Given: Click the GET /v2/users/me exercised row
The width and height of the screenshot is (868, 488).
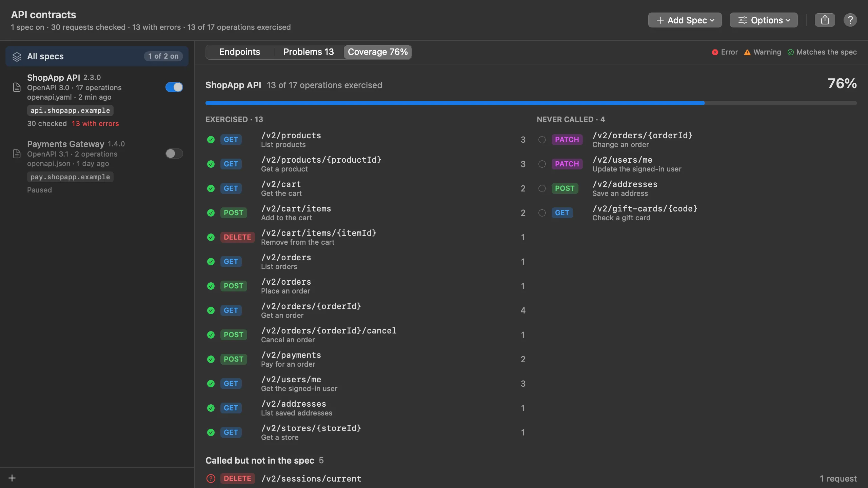Looking at the screenshot, I should tap(366, 384).
